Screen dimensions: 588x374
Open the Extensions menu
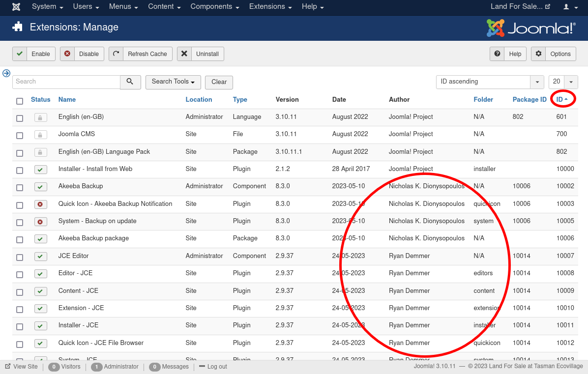pos(271,7)
